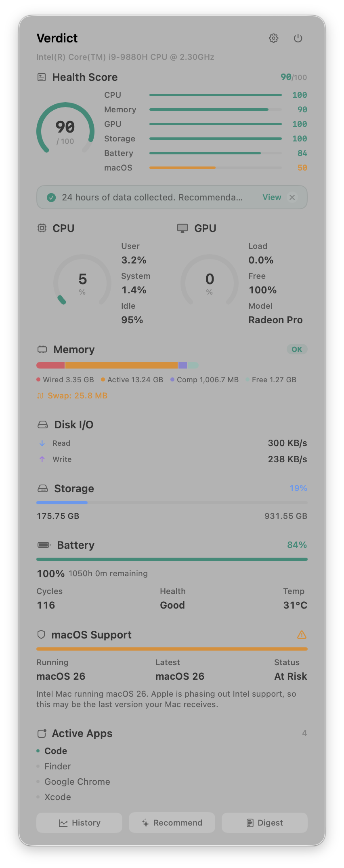Click the CPU chip icon
Image resolution: width=344 pixels, height=868 pixels.
click(42, 228)
